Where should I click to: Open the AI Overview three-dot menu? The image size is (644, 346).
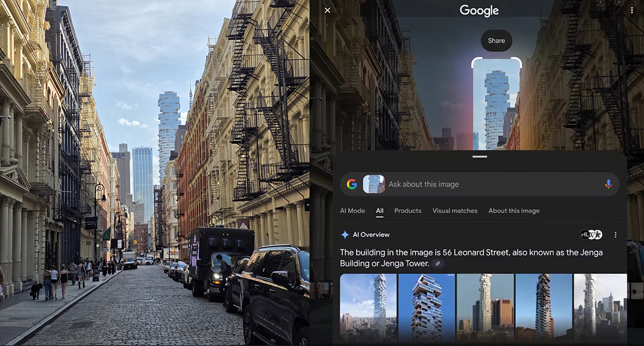pos(615,235)
